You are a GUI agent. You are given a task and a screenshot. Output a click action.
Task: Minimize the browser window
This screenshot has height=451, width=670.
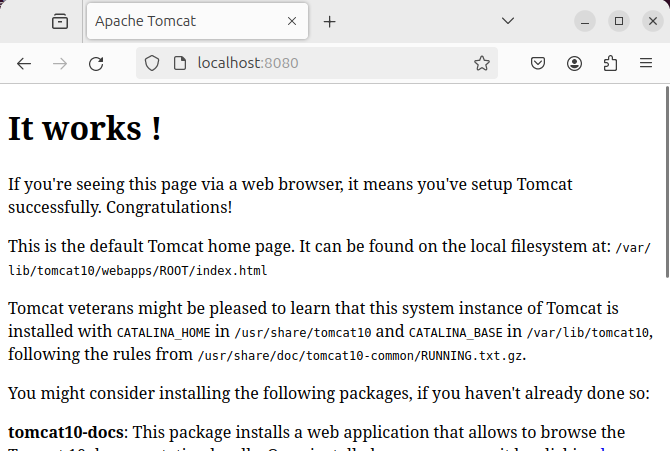coord(585,21)
